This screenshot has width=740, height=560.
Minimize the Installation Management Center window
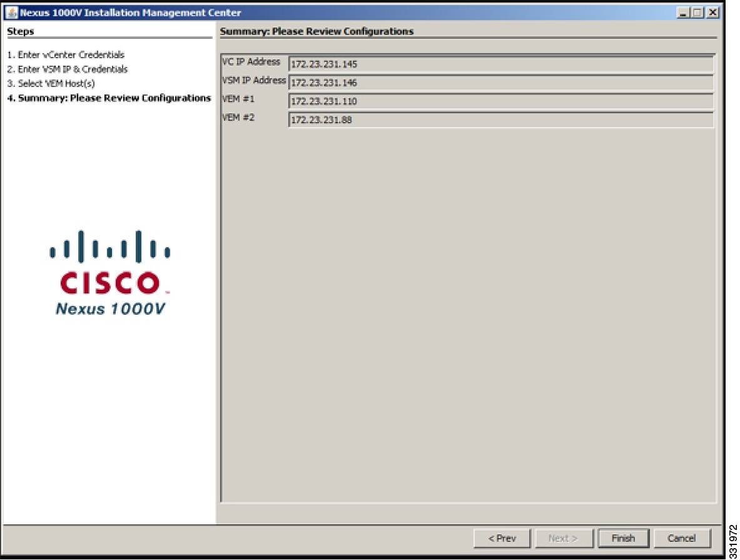tap(682, 13)
